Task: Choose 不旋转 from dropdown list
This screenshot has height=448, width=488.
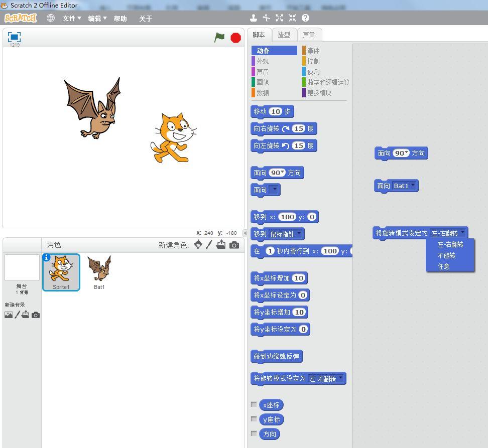Action: tap(450, 255)
